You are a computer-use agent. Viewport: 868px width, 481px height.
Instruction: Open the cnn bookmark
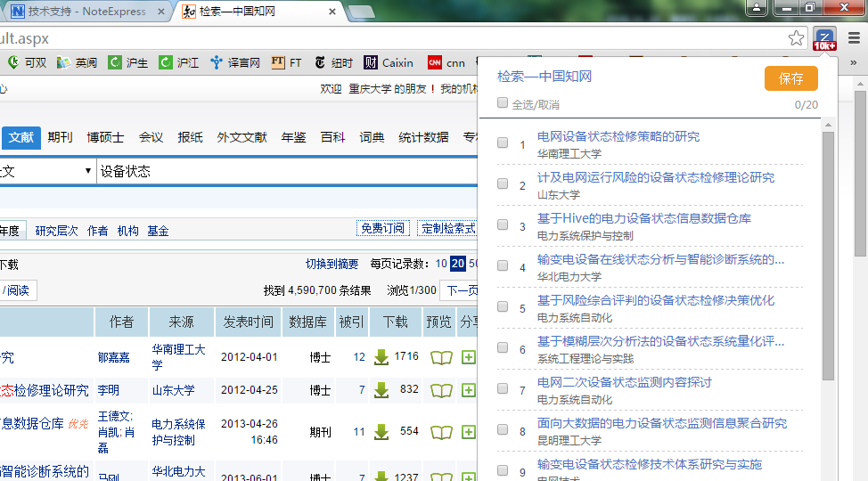tap(446, 62)
